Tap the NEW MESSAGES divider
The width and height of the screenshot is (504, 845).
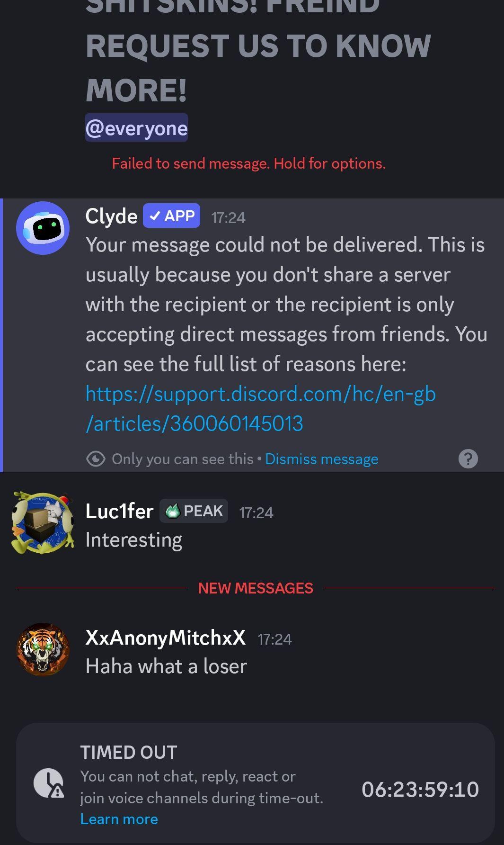(x=256, y=588)
